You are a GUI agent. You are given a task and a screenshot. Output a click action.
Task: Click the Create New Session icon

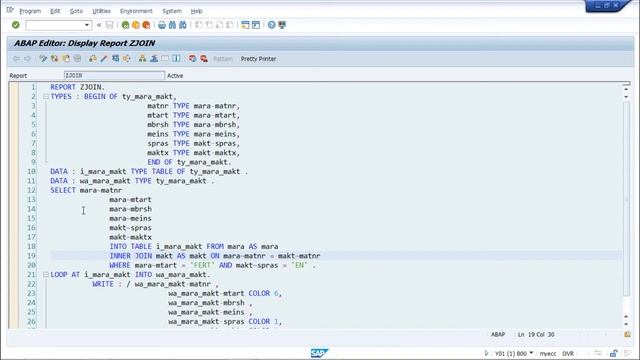pyautogui.click(x=245, y=25)
